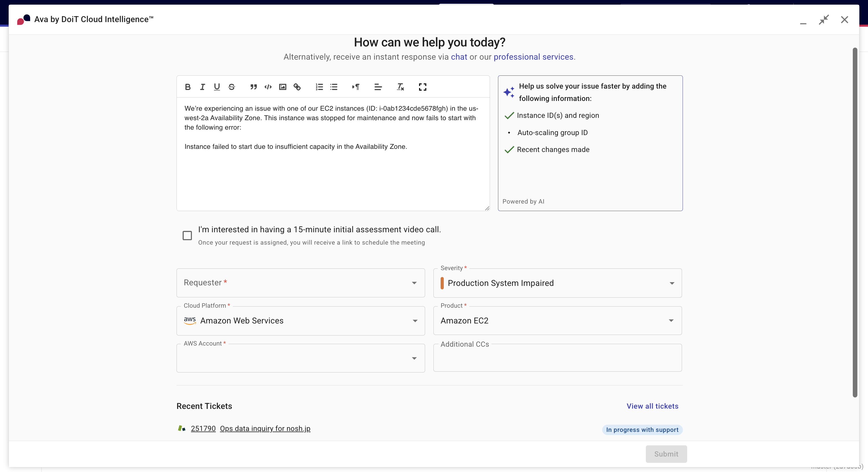Click the Additional CCs input field

pos(557,359)
